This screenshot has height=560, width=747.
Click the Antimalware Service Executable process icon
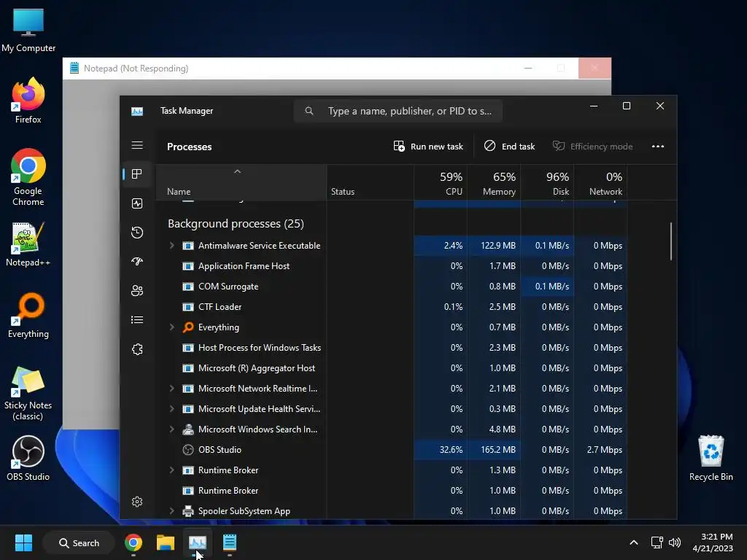[x=188, y=246]
